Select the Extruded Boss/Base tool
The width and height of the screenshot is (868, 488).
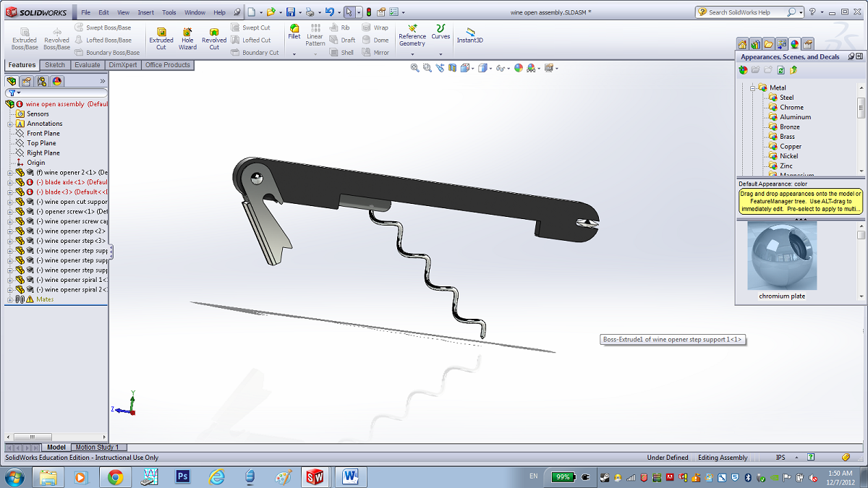24,36
